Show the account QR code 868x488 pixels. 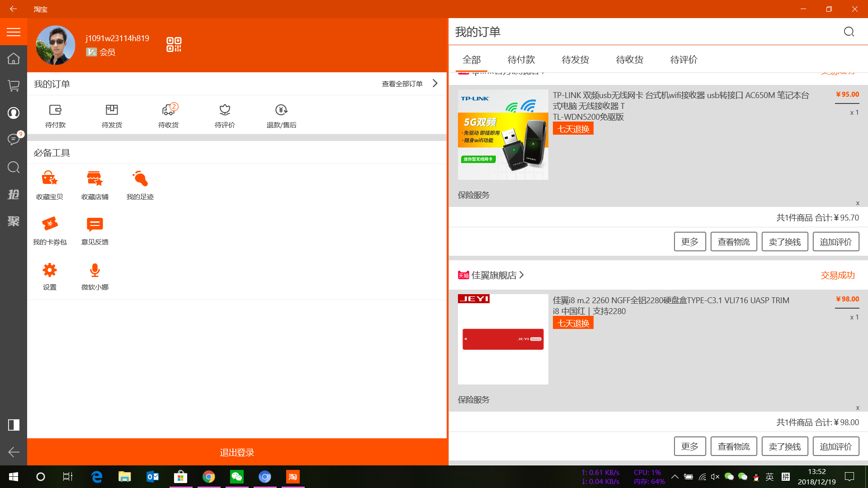(174, 44)
